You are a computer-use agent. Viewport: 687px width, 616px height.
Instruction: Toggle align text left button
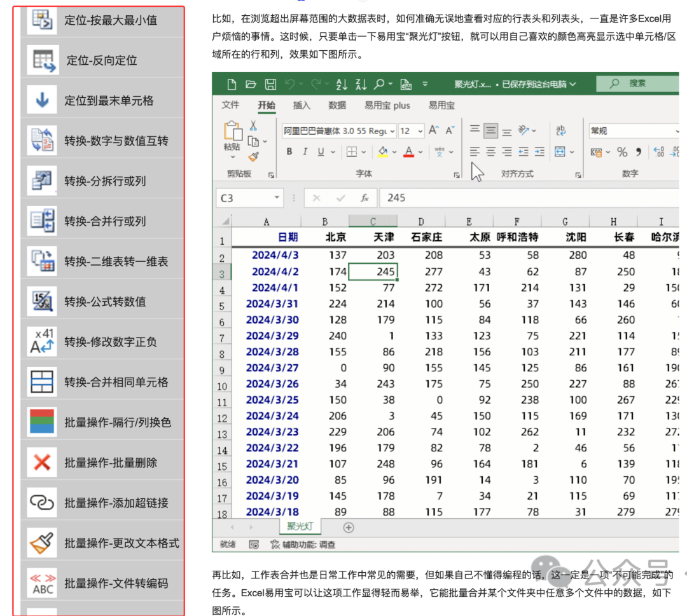(475, 152)
